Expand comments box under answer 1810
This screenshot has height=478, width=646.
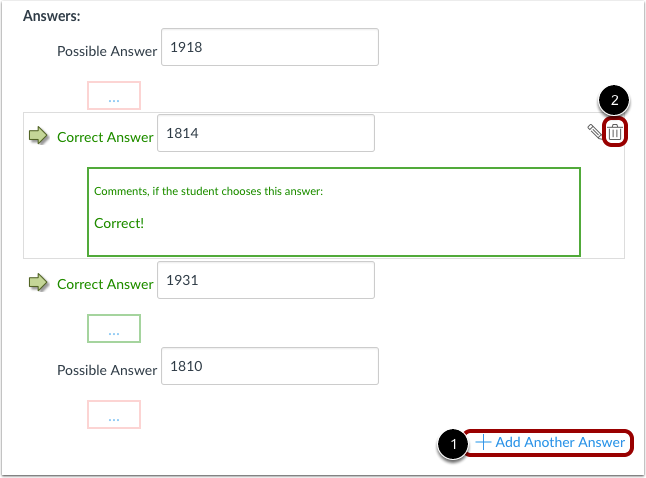coord(114,414)
